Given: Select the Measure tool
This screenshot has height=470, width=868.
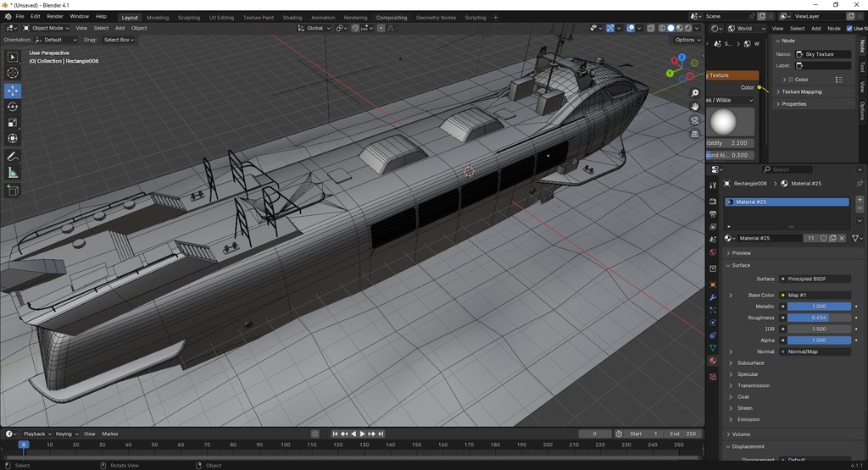Looking at the screenshot, I should click(12, 173).
